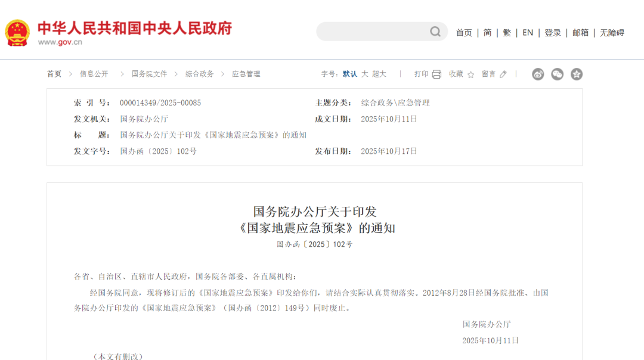
Task: Switch font size to 大
Action: [x=365, y=74]
